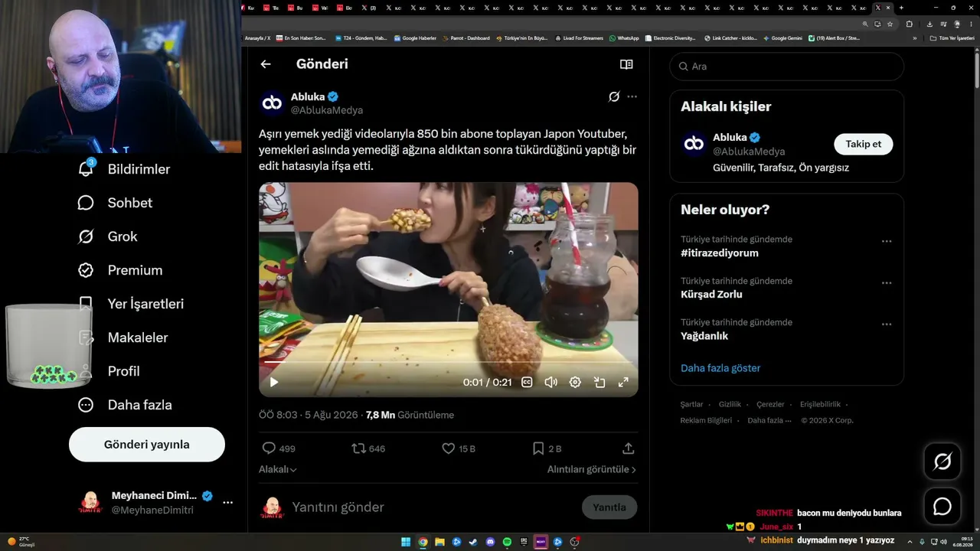The height and width of the screenshot is (551, 980).
Task: Click the video progress bar
Action: click(448, 361)
